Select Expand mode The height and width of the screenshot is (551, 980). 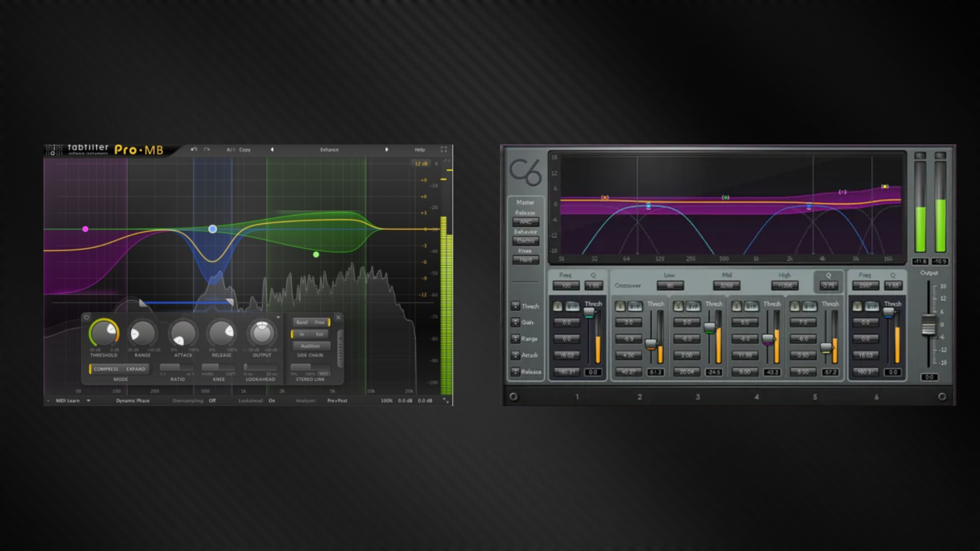136,369
